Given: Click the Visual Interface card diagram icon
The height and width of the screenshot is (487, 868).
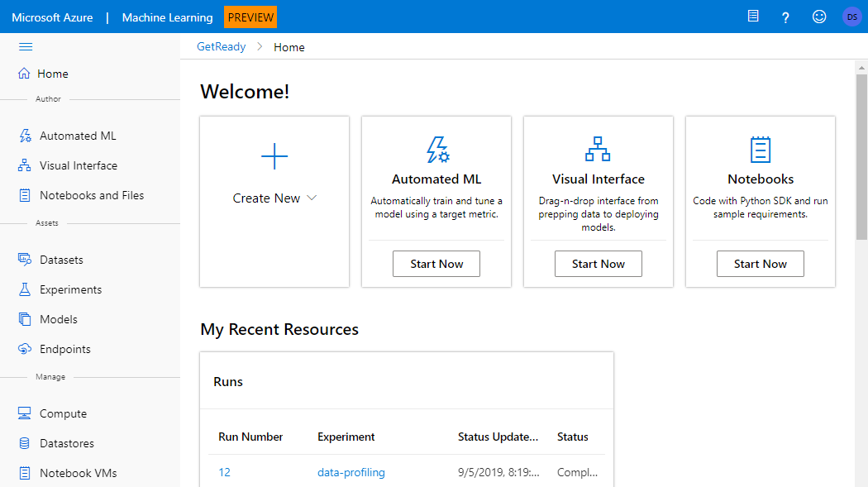Looking at the screenshot, I should 598,149.
